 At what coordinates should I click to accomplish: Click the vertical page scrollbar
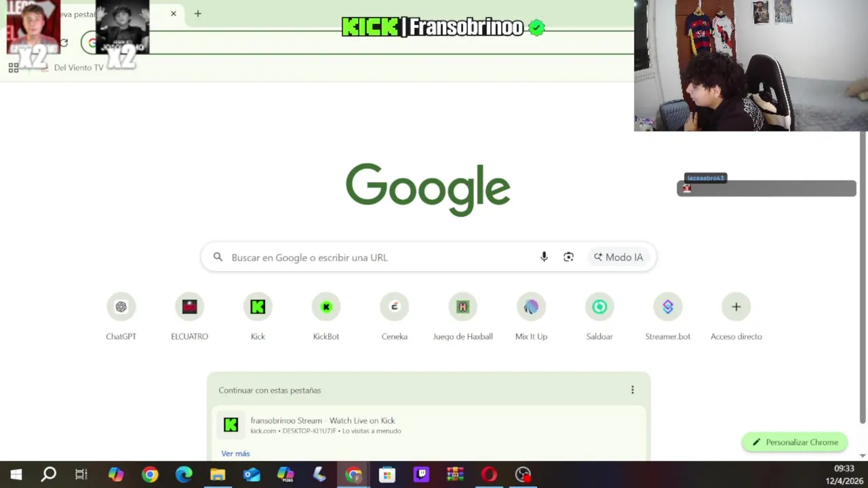[x=863, y=278]
